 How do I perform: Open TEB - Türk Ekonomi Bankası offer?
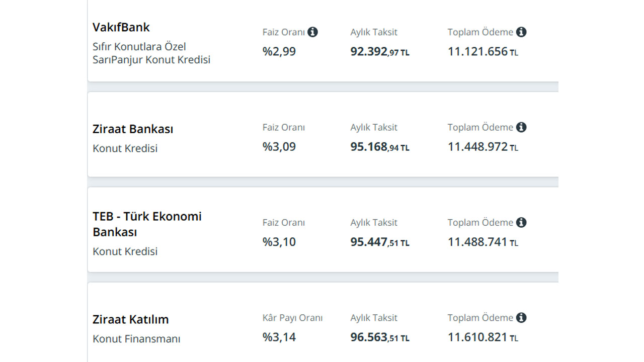(x=147, y=224)
